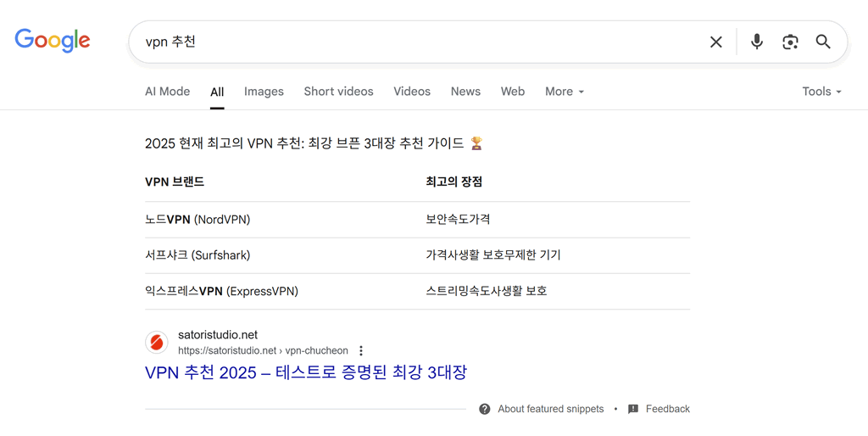Open three-dot menu next to vpn-chucheon URL
This screenshot has height=436, width=868.
tap(361, 350)
